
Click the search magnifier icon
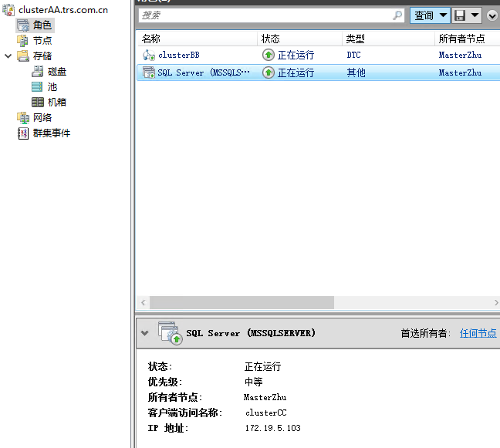[x=397, y=15]
